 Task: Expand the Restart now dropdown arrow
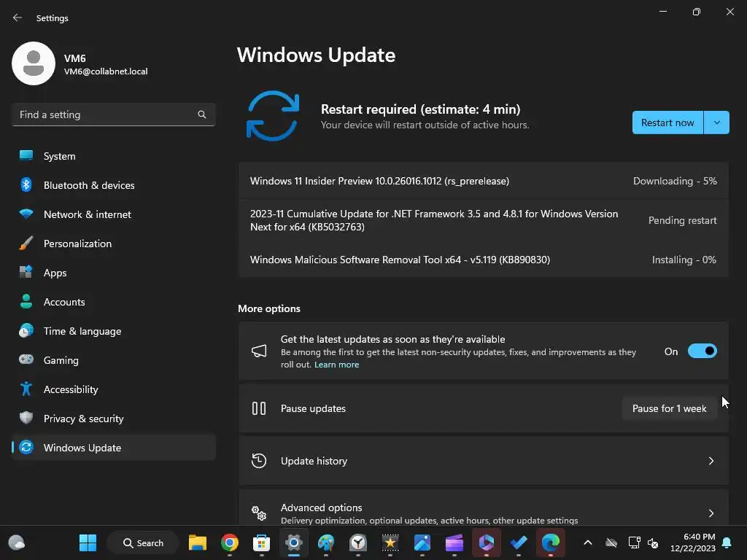tap(716, 122)
